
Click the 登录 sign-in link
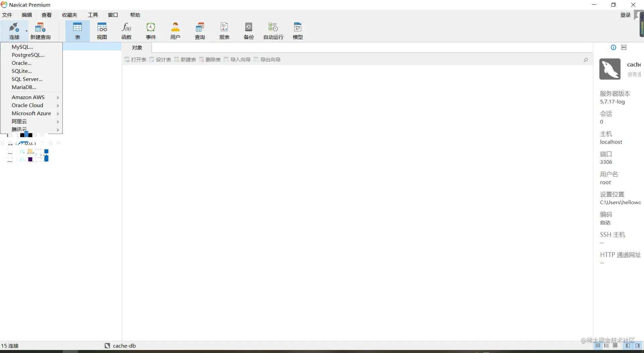[626, 15]
